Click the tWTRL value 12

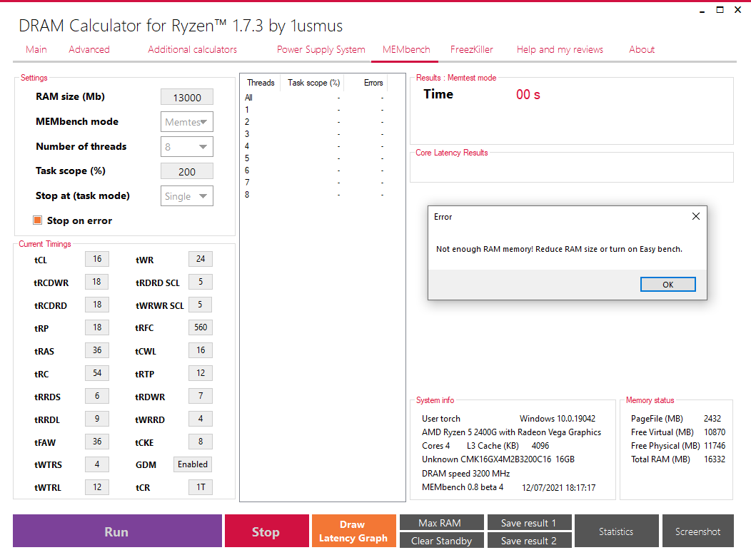point(97,487)
